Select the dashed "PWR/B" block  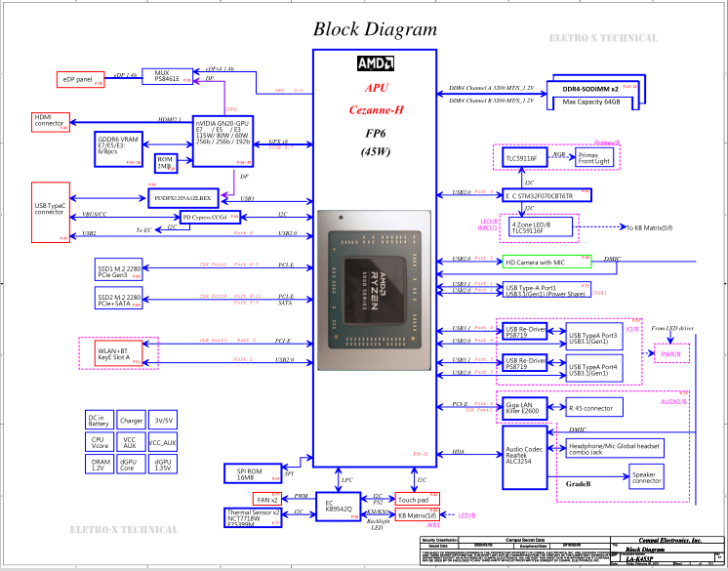click(x=671, y=353)
